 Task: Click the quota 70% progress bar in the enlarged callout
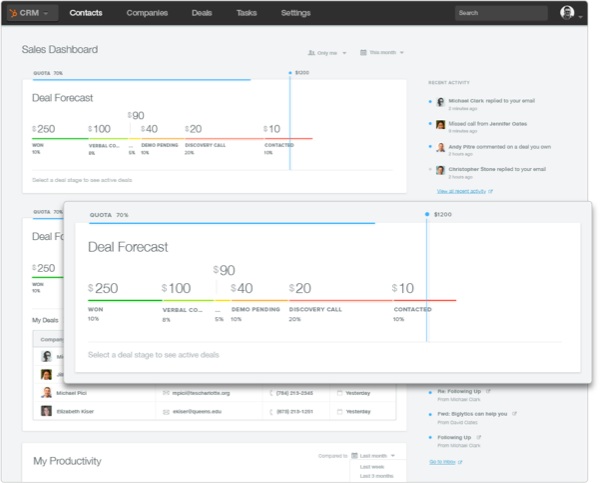pos(232,223)
